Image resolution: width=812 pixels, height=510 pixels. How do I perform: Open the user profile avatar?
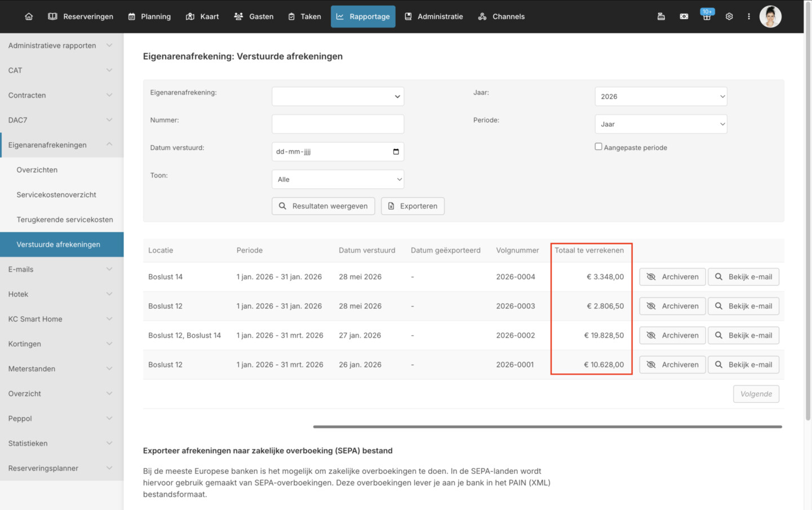(x=770, y=16)
